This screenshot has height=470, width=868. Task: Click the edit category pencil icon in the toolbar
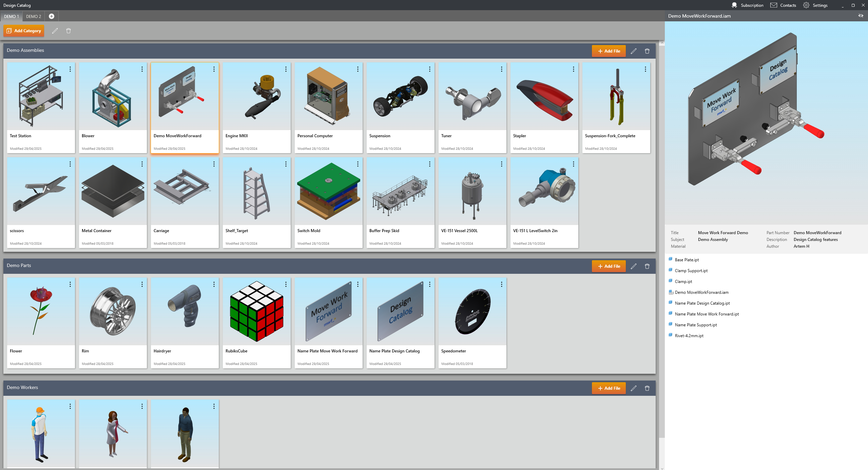pyautogui.click(x=55, y=31)
